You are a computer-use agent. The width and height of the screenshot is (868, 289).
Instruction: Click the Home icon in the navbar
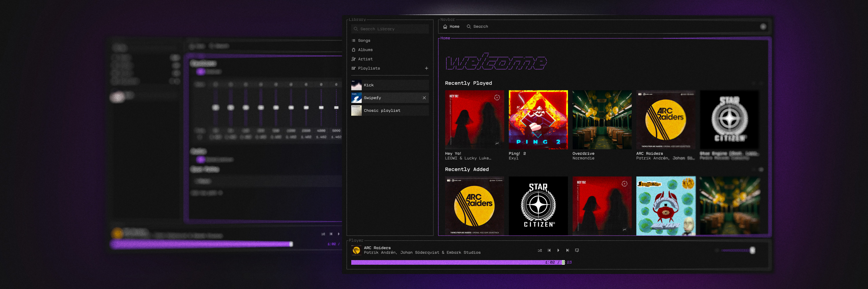pyautogui.click(x=445, y=27)
